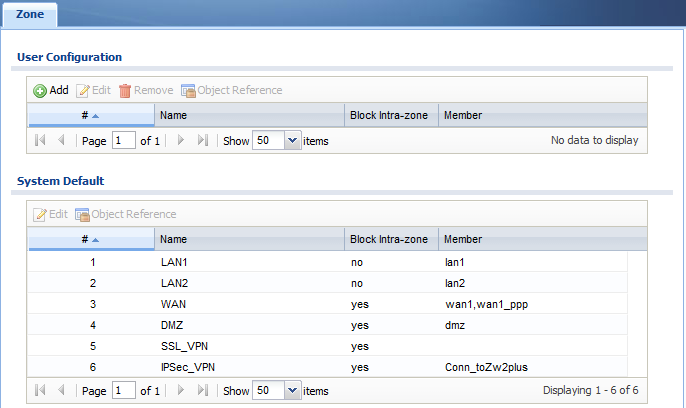
Task: Go to first page in System Default
Action: pyautogui.click(x=40, y=390)
